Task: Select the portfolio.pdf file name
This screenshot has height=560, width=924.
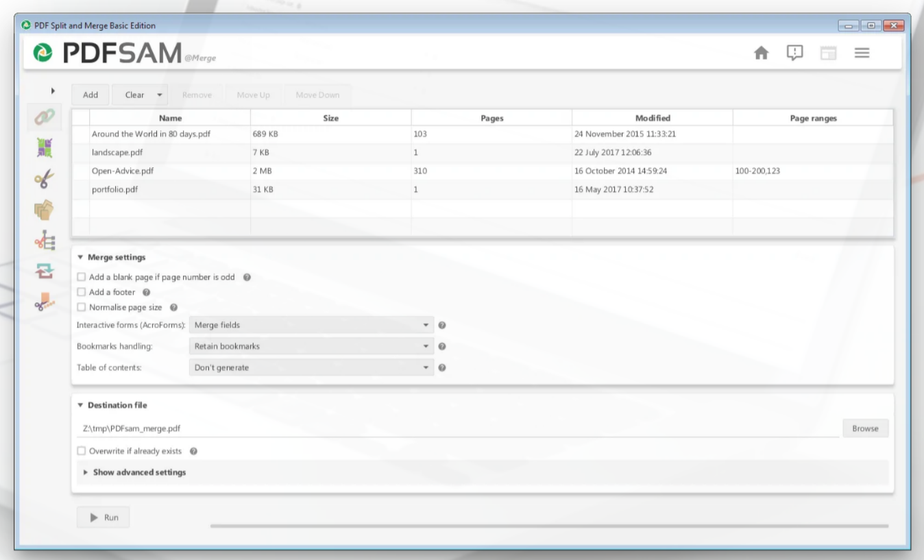Action: point(114,190)
